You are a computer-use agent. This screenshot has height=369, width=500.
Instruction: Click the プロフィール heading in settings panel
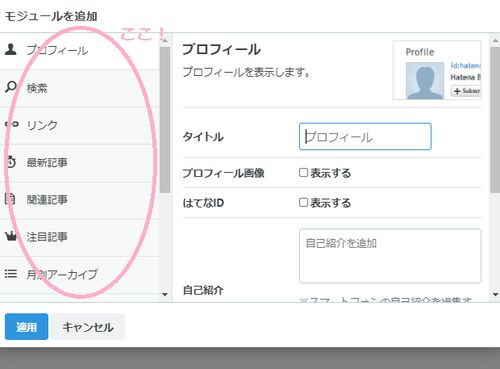[221, 50]
